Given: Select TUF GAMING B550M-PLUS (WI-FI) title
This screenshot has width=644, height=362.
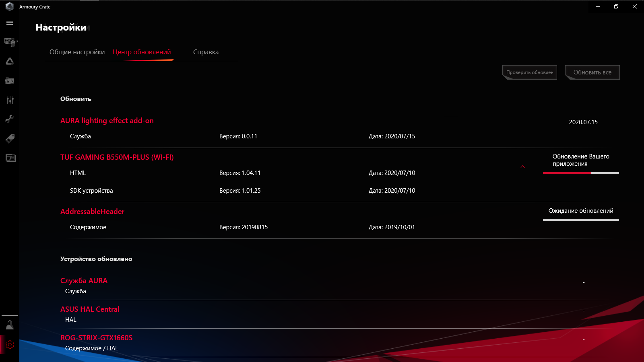Looking at the screenshot, I should [117, 157].
